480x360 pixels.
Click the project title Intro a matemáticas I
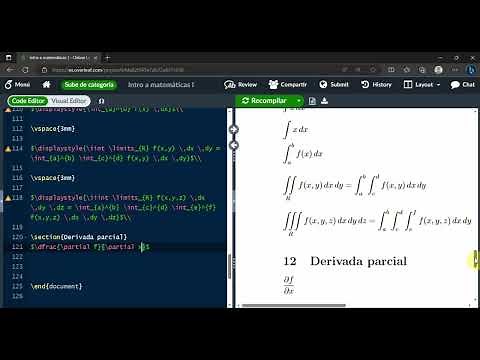pyautogui.click(x=161, y=85)
